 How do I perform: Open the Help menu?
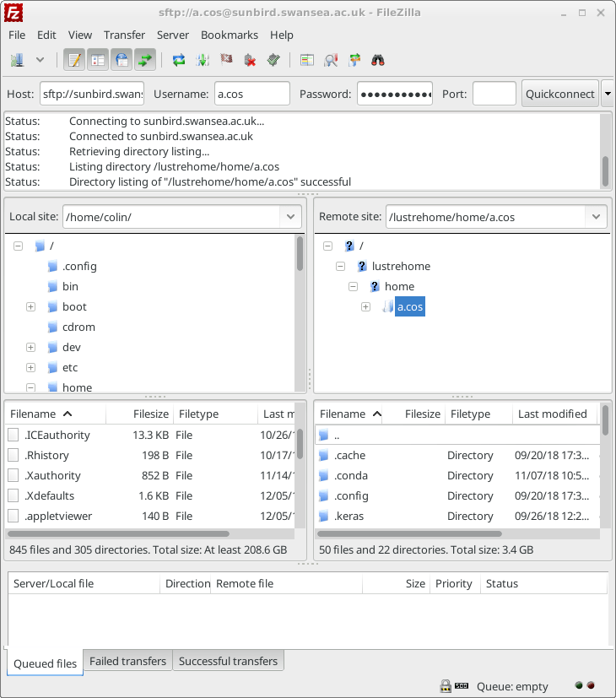click(281, 35)
